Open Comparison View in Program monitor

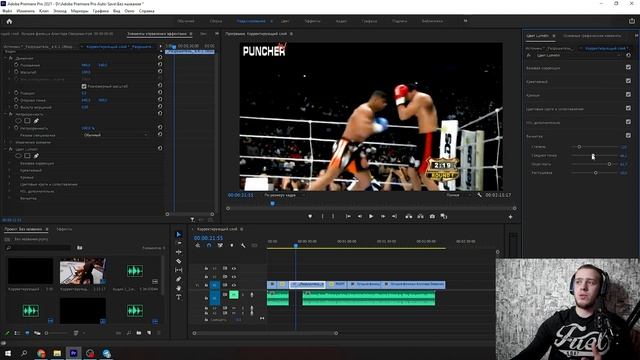444,216
